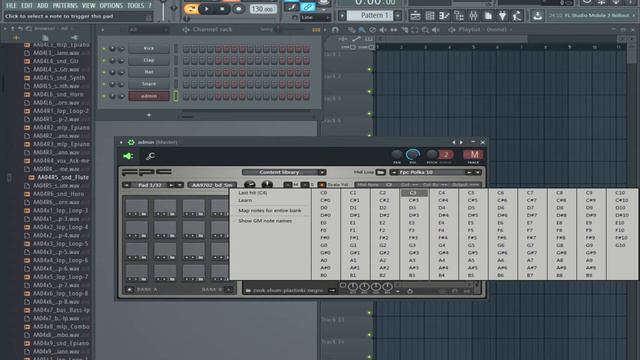Open the Channel rack filter dropdown
640x360 pixels.
(148, 30)
